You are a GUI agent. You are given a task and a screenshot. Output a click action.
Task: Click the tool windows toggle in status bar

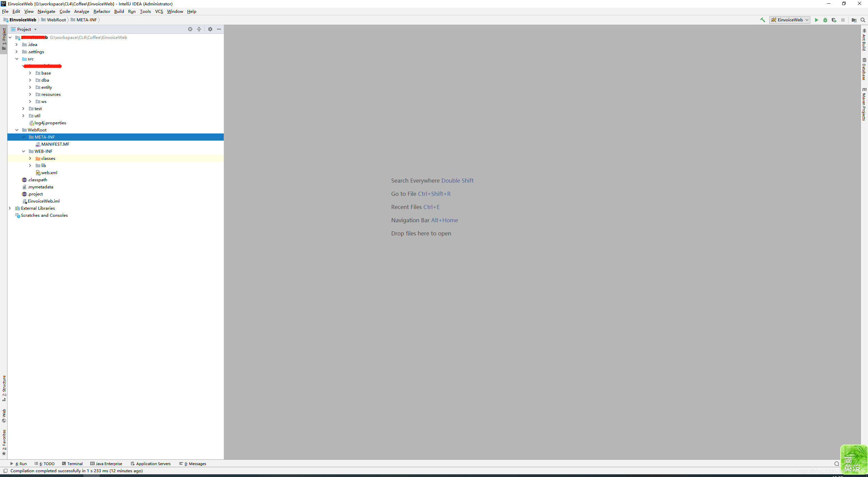(x=5, y=471)
